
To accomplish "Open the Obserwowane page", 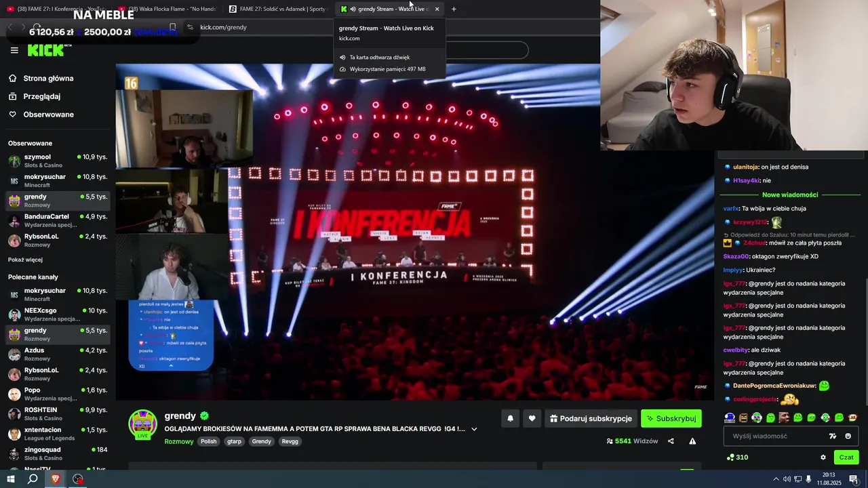I will 48,115.
